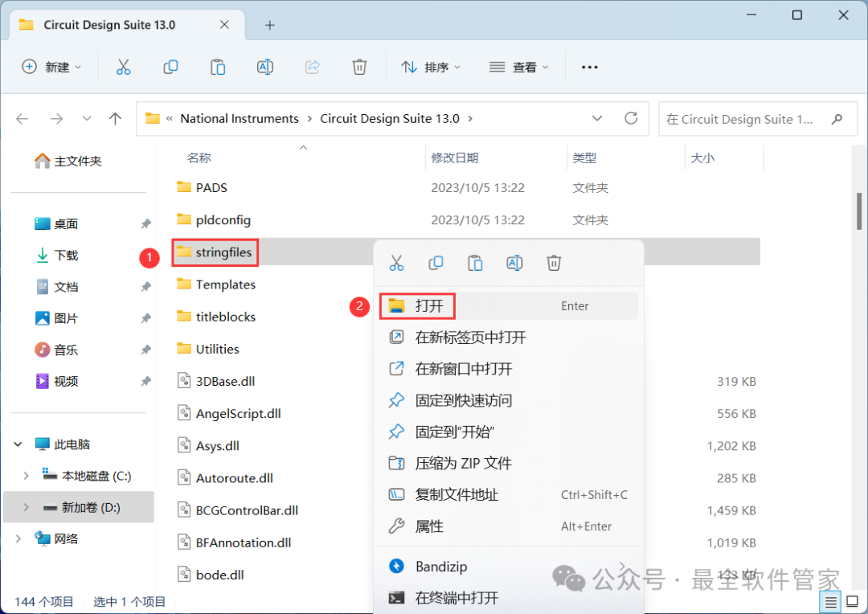Image resolution: width=868 pixels, height=614 pixels.
Task: Click Rename icon in context menu
Action: [x=514, y=263]
